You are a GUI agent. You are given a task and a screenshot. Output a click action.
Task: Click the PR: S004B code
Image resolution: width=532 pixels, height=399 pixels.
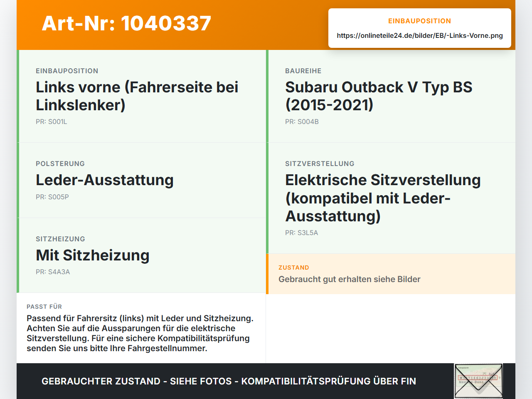tap(302, 122)
